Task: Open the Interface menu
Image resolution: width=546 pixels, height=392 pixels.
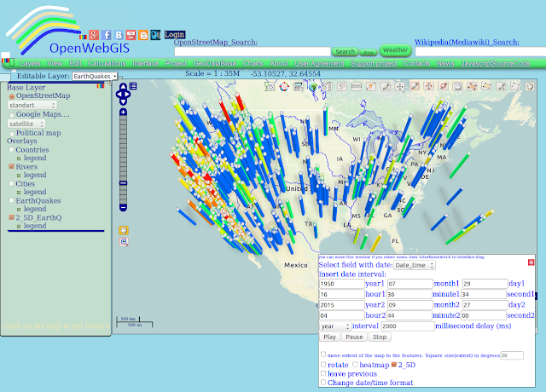Action: (145, 63)
